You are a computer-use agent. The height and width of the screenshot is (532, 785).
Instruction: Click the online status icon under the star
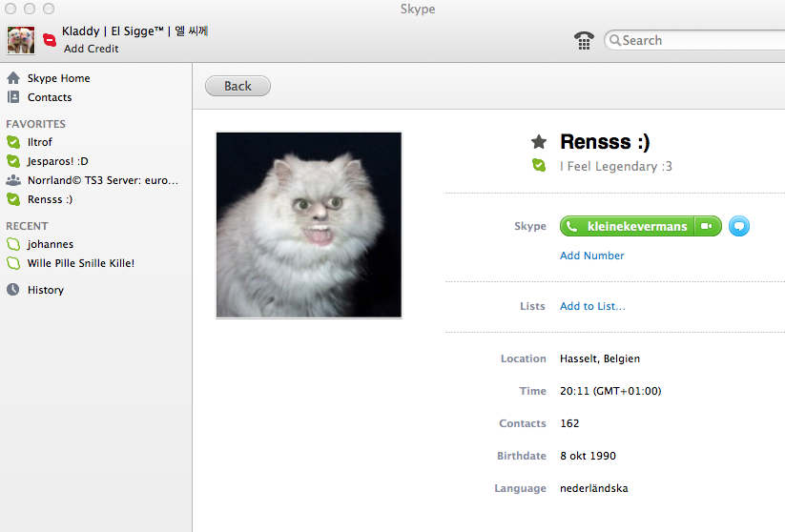[x=539, y=165]
